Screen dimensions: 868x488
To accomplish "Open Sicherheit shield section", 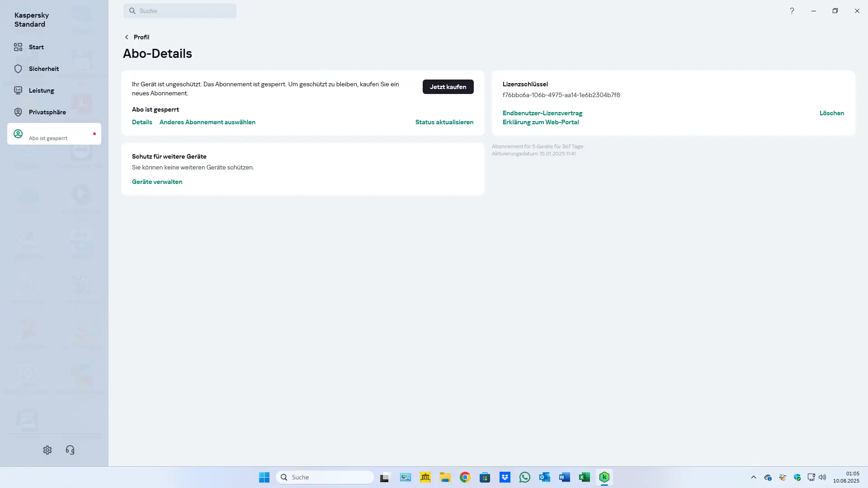I will 18,69.
